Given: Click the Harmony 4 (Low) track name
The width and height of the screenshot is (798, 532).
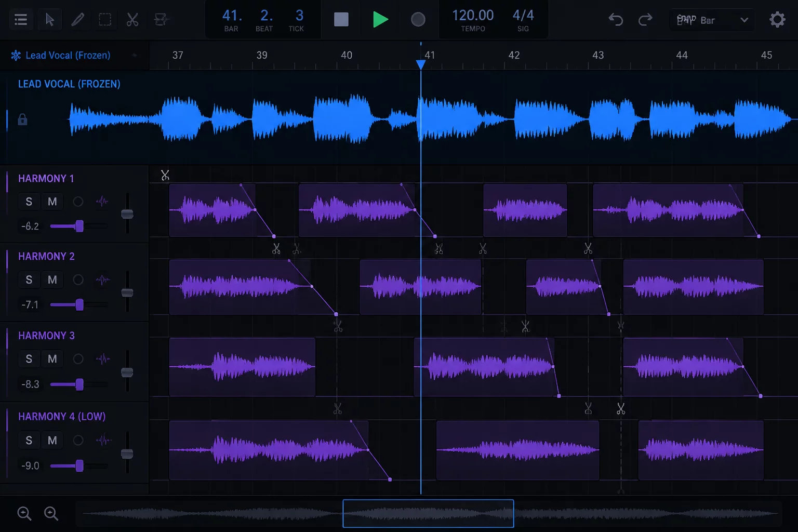Looking at the screenshot, I should pyautogui.click(x=62, y=417).
